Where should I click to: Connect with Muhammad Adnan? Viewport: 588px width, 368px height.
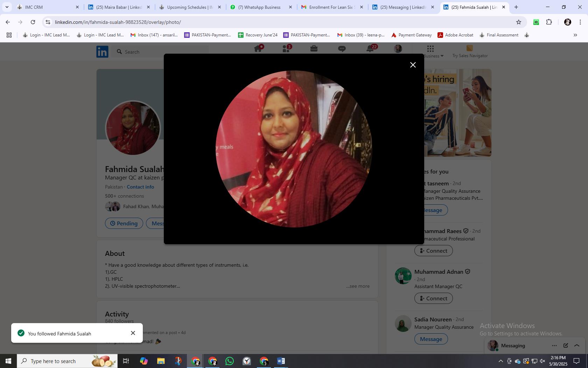coord(433,298)
